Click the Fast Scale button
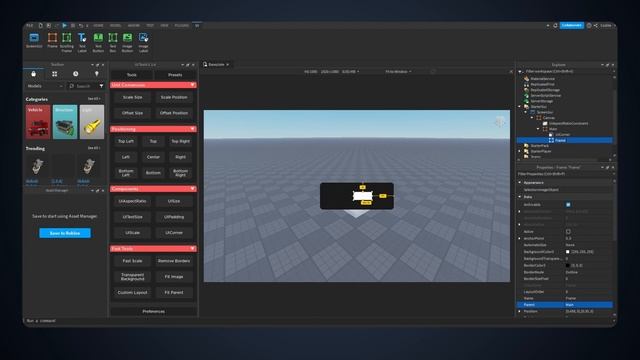640x360 pixels. [x=133, y=261]
